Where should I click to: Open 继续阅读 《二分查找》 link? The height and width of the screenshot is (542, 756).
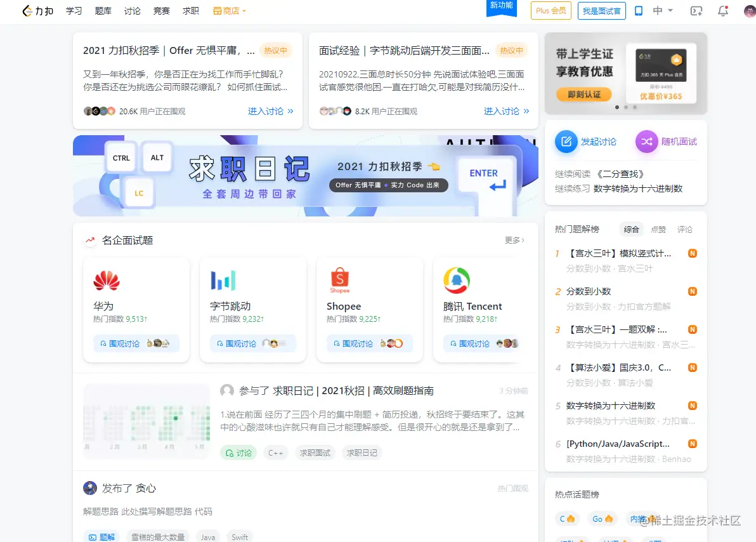[599, 174]
